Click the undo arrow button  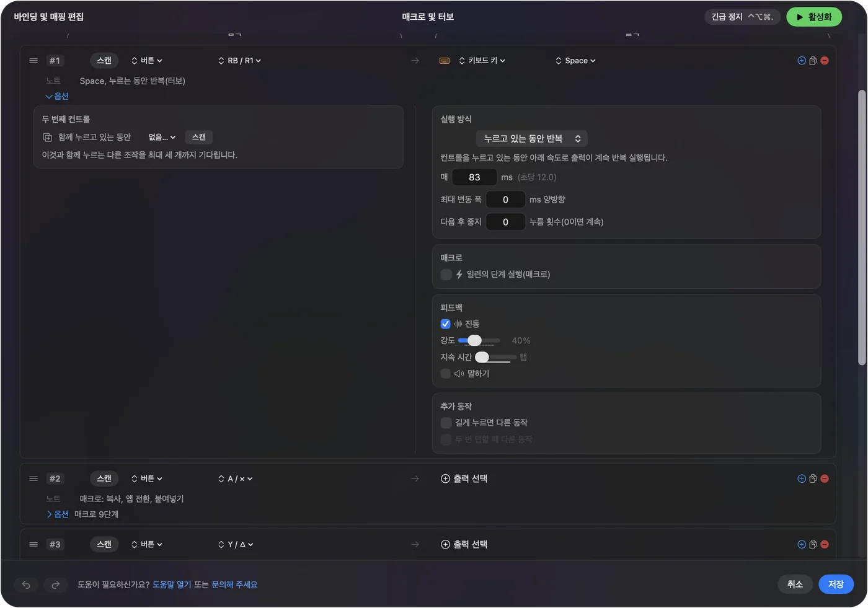26,584
